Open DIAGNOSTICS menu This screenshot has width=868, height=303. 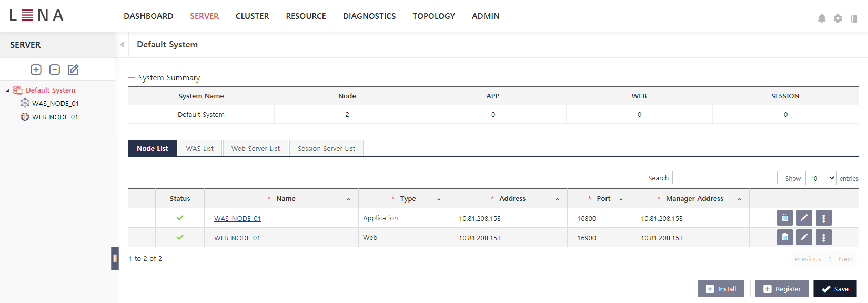(369, 16)
